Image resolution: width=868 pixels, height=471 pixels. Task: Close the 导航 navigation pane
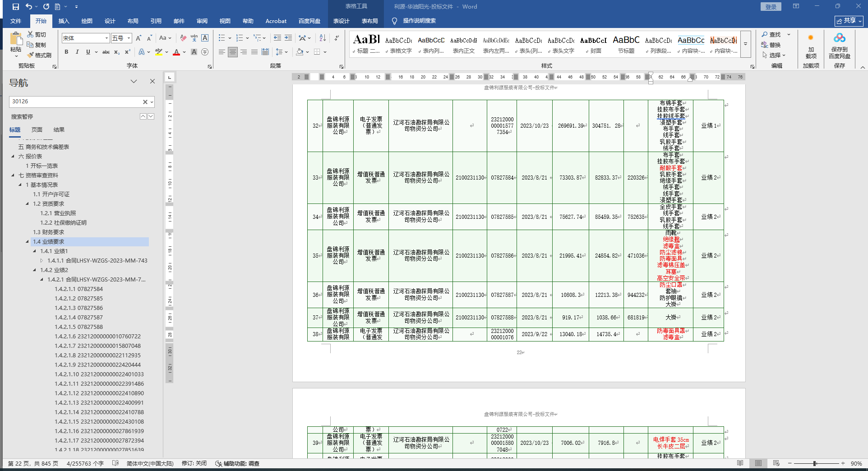click(152, 81)
